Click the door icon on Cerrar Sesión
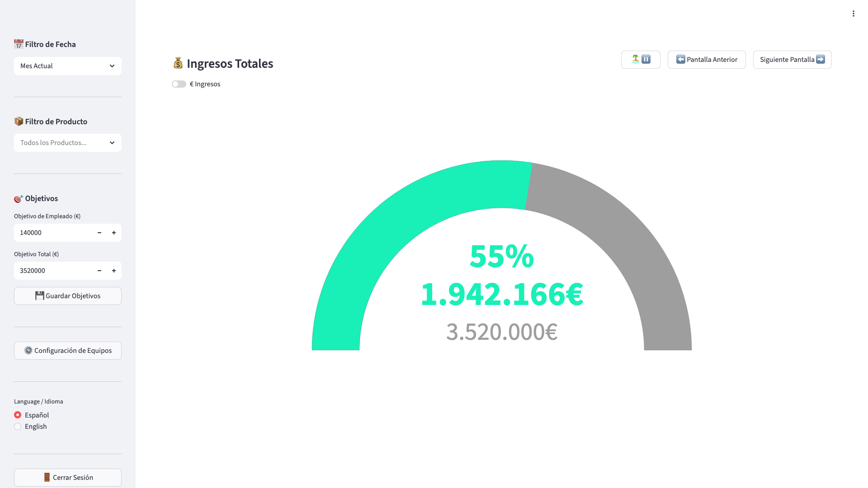The height and width of the screenshot is (488, 868). [47, 477]
